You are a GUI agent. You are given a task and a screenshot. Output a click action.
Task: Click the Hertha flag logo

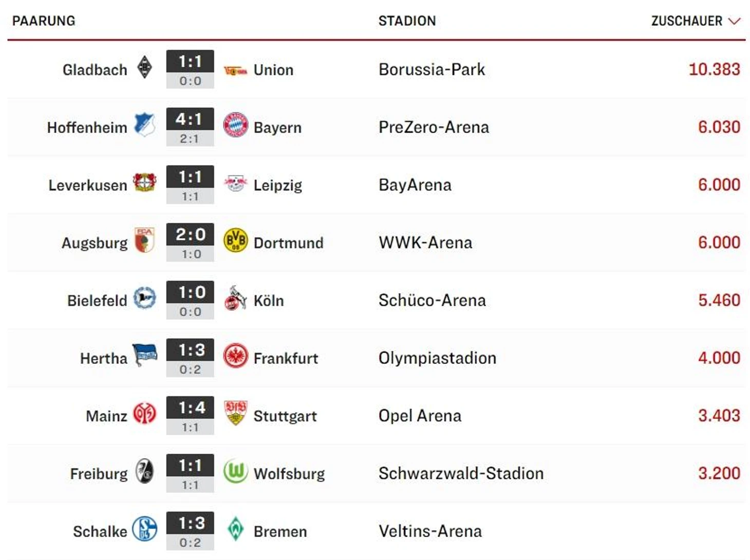coord(145,355)
